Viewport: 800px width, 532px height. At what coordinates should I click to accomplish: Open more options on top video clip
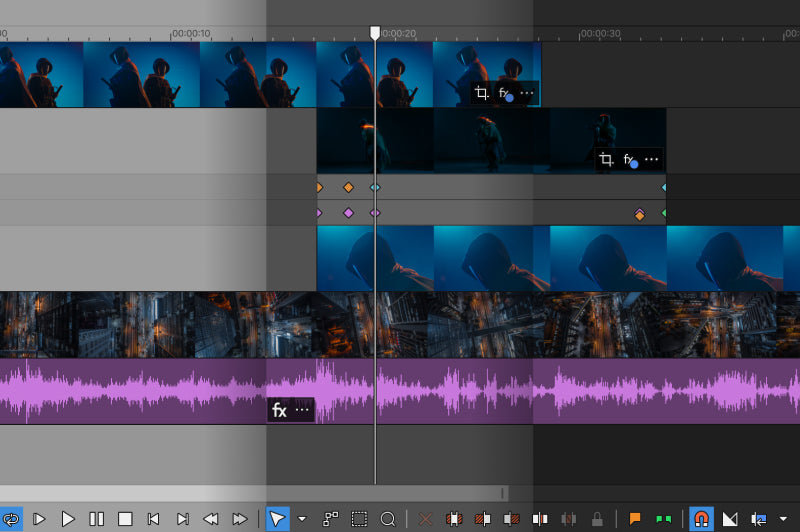pyautogui.click(x=527, y=94)
